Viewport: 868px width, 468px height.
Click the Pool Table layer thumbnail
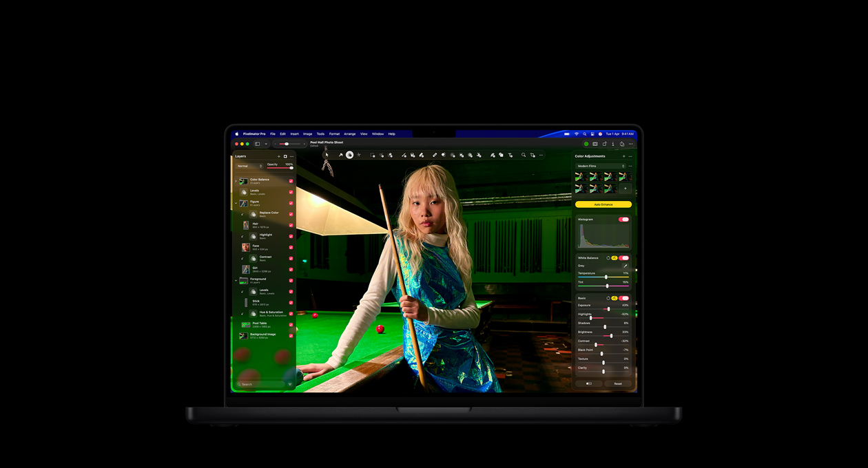pos(245,323)
